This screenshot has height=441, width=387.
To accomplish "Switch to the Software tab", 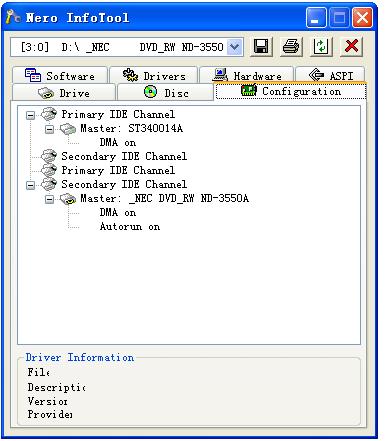I will (x=60, y=75).
